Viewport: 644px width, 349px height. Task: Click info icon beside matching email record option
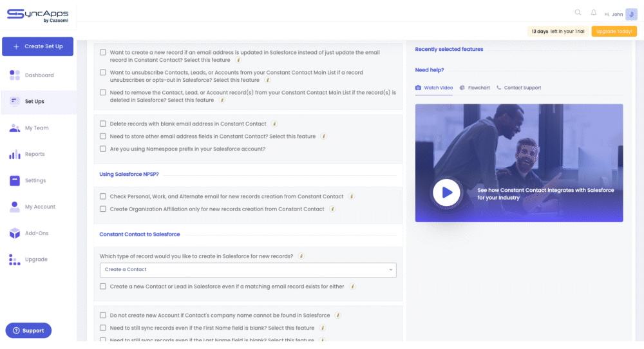(352, 287)
